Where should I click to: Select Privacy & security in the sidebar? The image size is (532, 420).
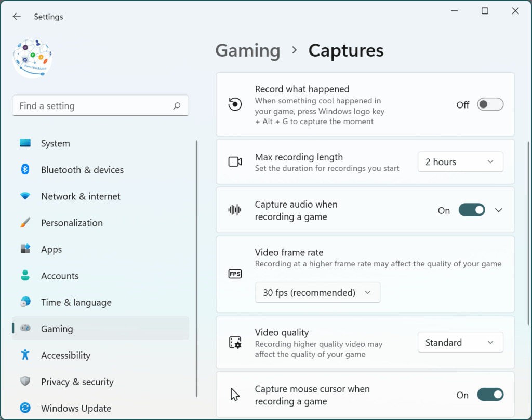pyautogui.click(x=77, y=382)
